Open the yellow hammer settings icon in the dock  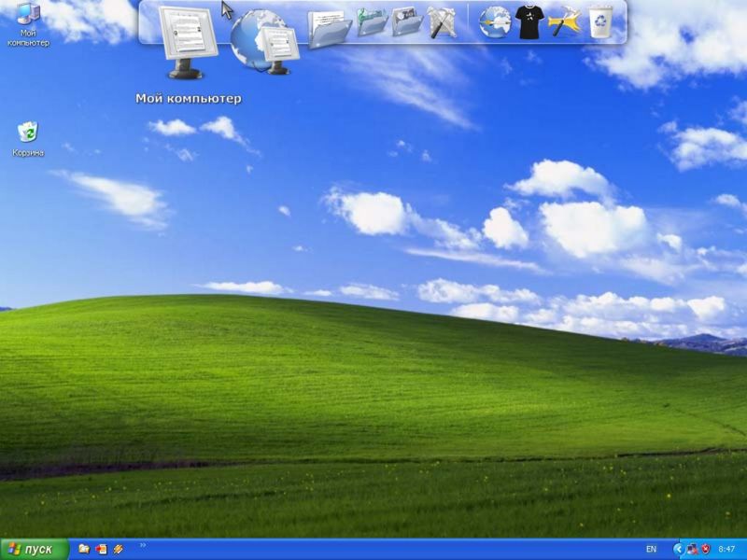[x=565, y=21]
